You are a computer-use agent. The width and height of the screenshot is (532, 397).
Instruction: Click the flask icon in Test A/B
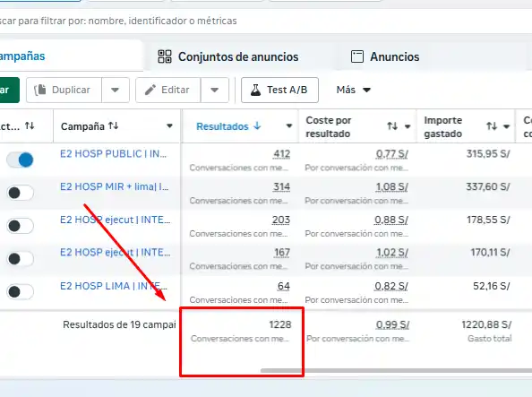(255, 90)
